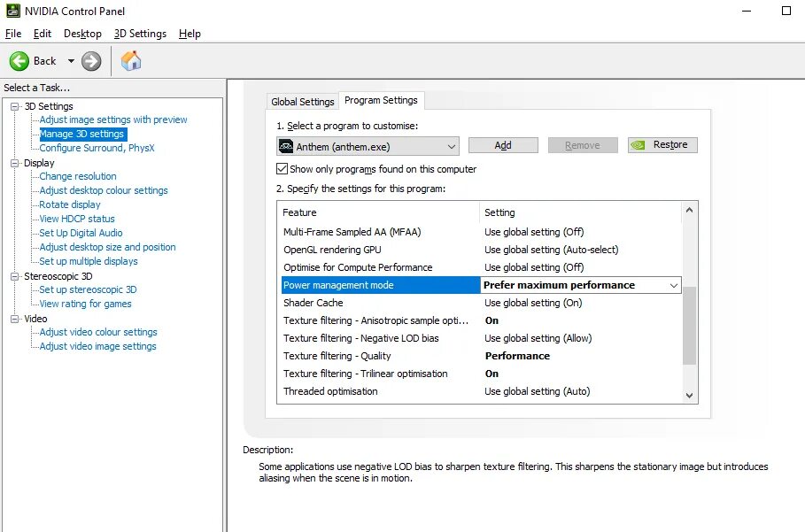805x532 pixels.
Task: Select Texture filtering - Anisotropic sample row
Action: coord(481,320)
